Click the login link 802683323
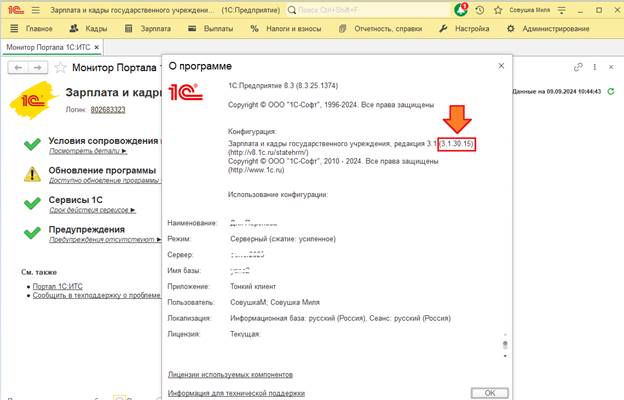The image size is (624, 400). [108, 109]
